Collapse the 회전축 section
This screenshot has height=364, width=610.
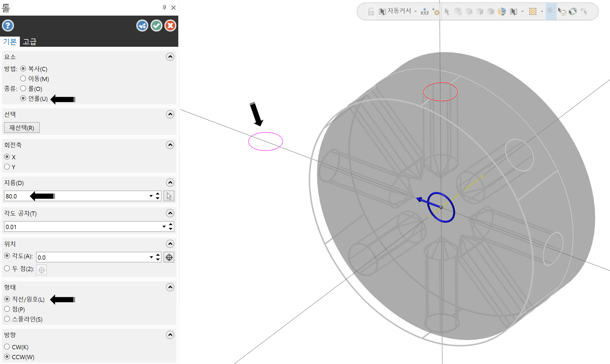pos(170,145)
